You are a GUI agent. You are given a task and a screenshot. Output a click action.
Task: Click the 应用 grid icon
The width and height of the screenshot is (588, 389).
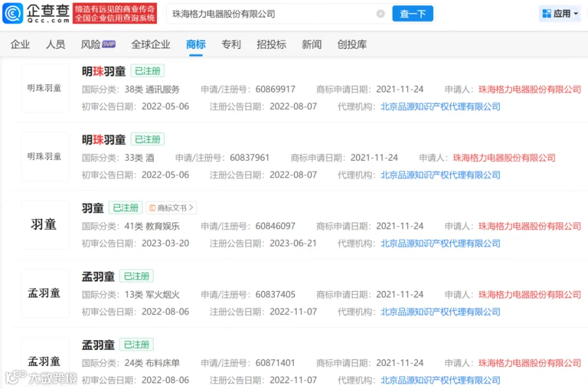[546, 14]
